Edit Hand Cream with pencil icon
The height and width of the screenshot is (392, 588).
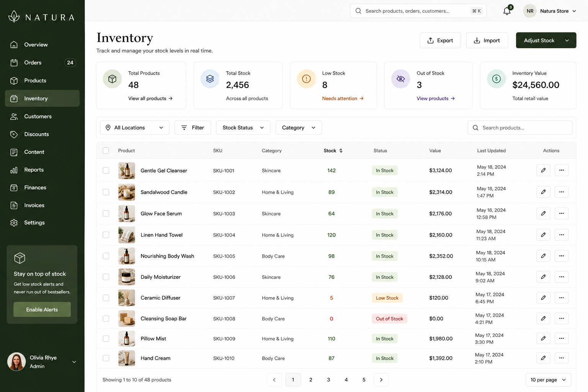tap(543, 358)
